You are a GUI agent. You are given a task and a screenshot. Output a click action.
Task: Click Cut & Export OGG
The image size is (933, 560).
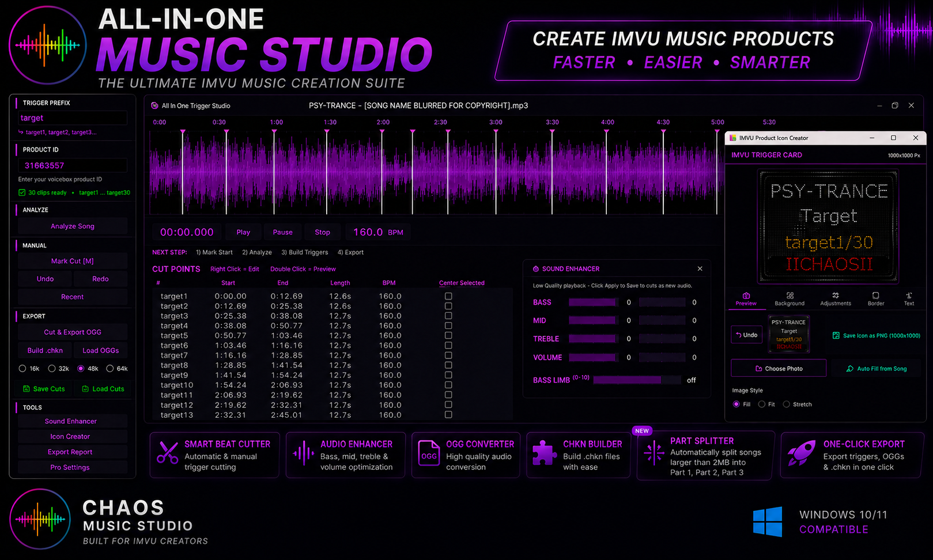[x=73, y=332]
